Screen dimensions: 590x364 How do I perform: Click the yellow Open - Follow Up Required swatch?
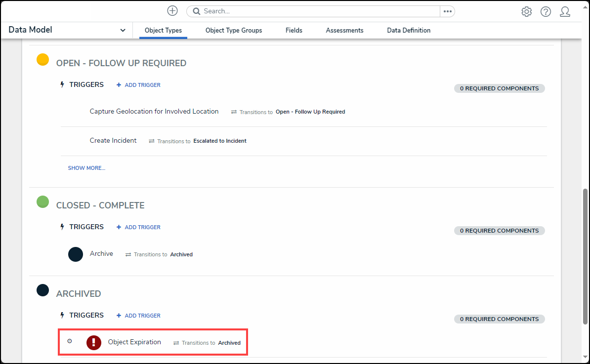[43, 60]
